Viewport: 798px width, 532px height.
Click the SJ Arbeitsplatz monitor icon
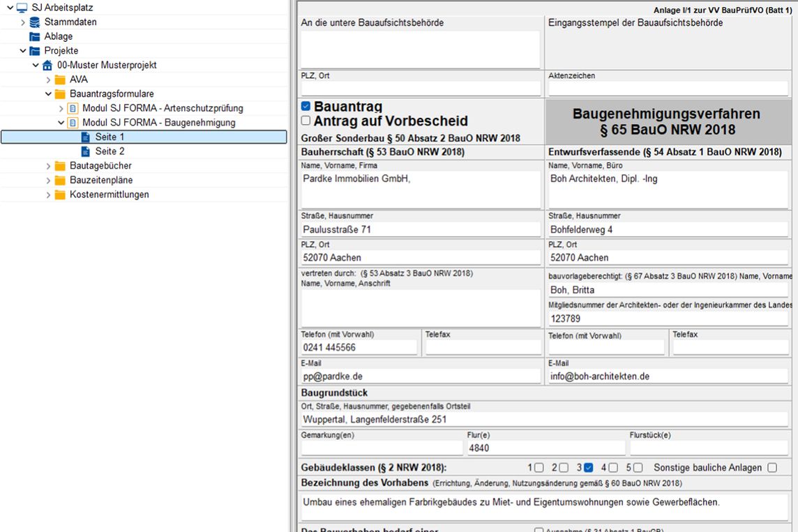[22, 8]
